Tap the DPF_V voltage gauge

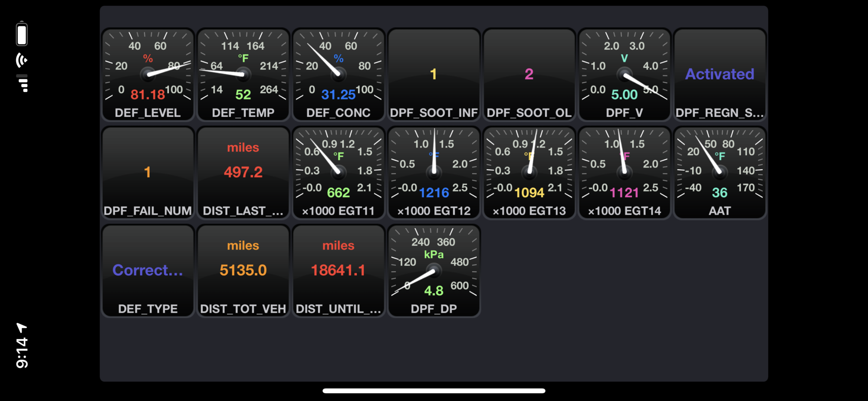(625, 74)
